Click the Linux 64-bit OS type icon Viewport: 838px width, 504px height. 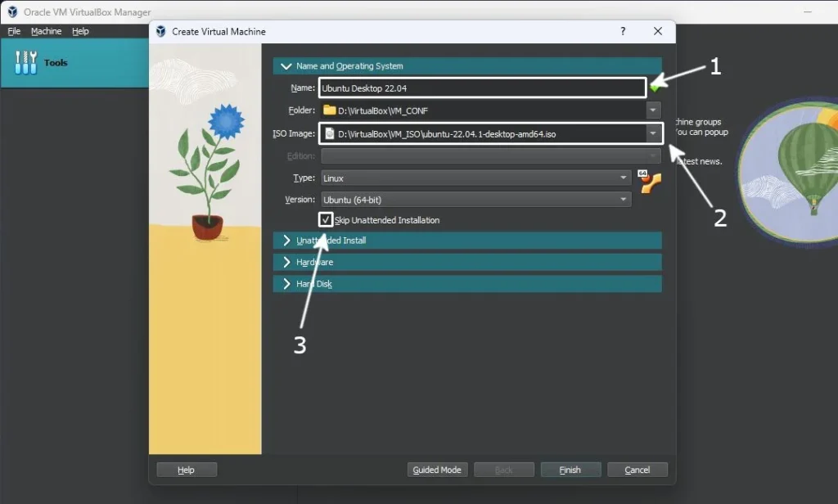pyautogui.click(x=649, y=182)
